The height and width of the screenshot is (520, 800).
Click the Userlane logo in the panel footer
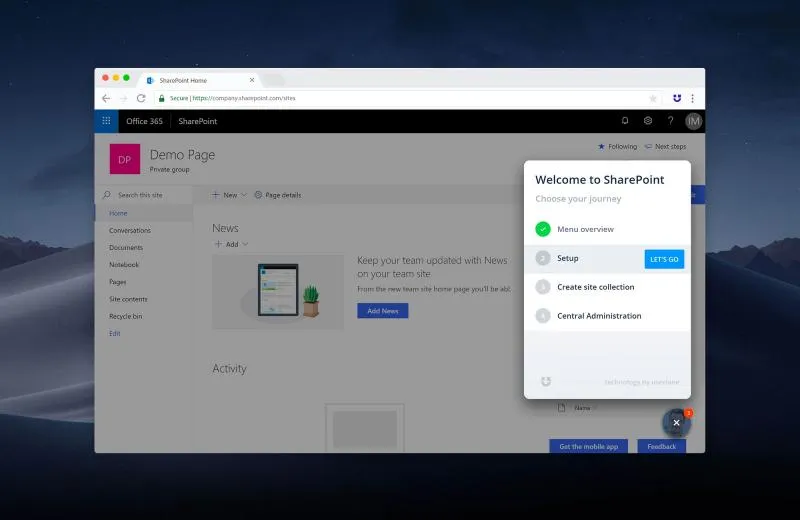point(546,381)
